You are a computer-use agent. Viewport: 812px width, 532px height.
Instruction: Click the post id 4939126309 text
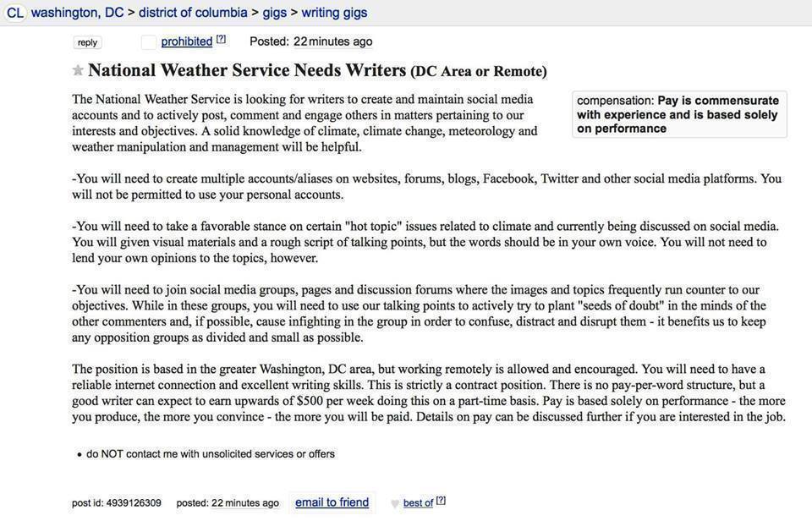click(x=116, y=503)
